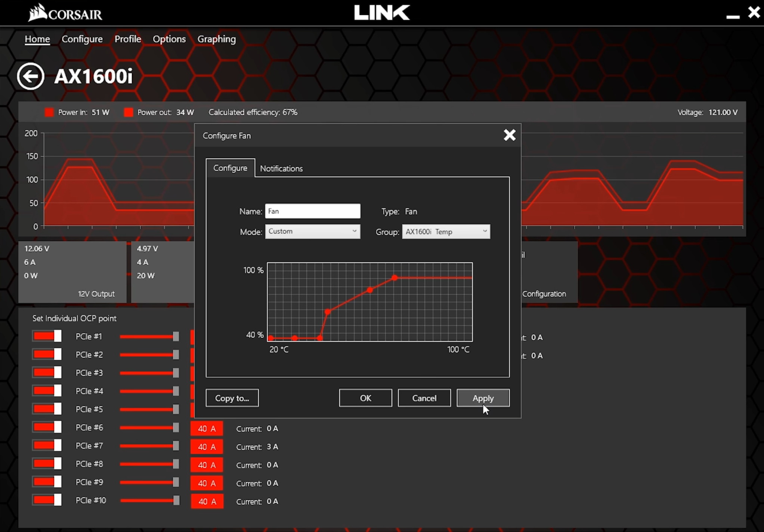Click the Cancel button
764x532 pixels.
(x=424, y=398)
